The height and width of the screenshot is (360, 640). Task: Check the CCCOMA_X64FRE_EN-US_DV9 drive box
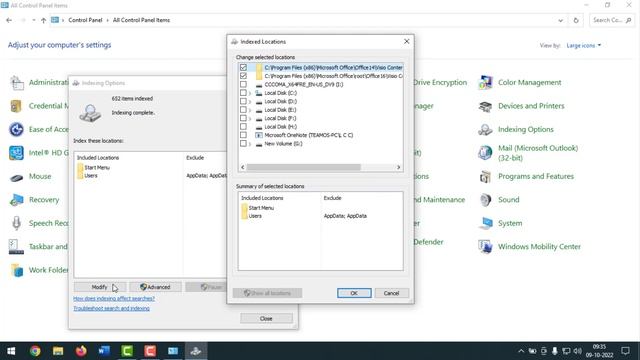(243, 84)
